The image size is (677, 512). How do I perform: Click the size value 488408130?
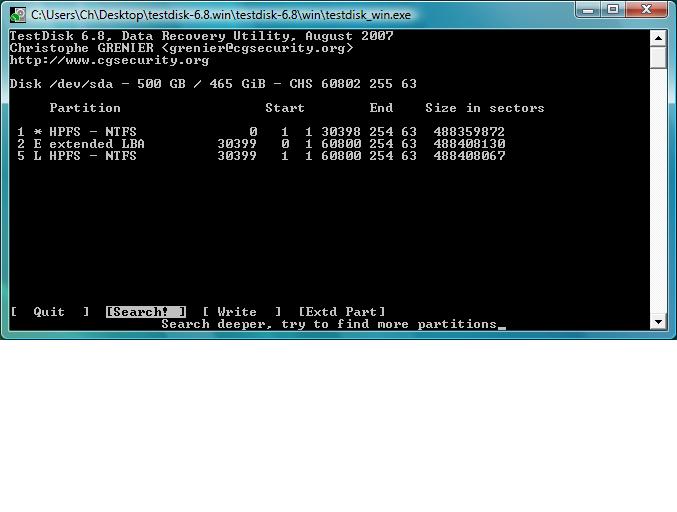click(469, 144)
